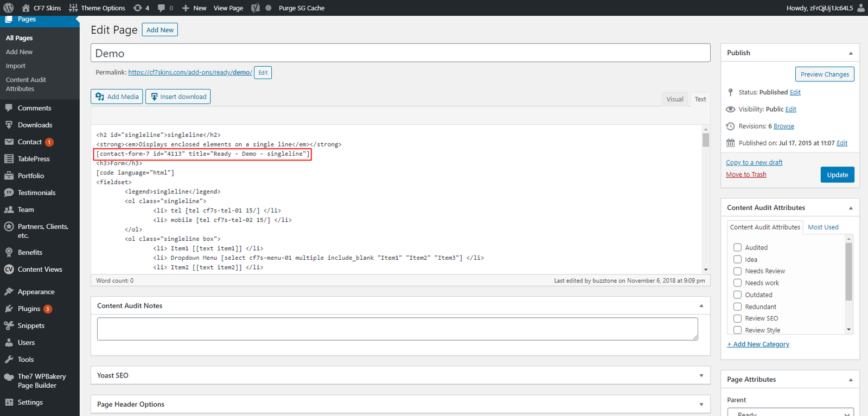This screenshot has height=416, width=868.
Task: Go to Testimonials in the sidebar
Action: 36,193
